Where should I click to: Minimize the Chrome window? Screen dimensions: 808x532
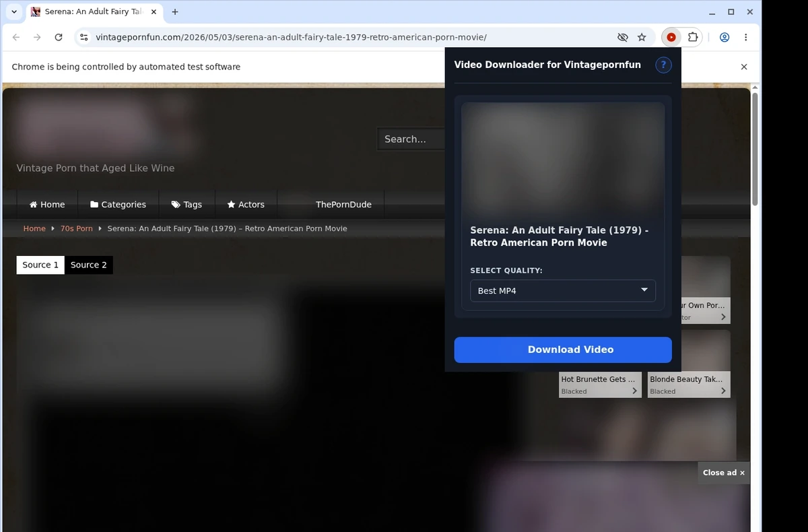coord(713,12)
